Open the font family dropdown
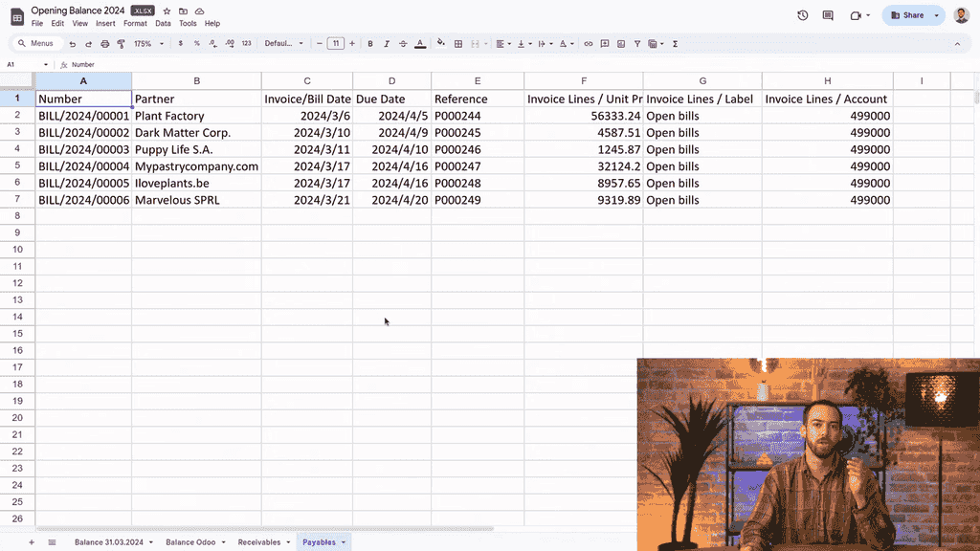 pyautogui.click(x=283, y=44)
